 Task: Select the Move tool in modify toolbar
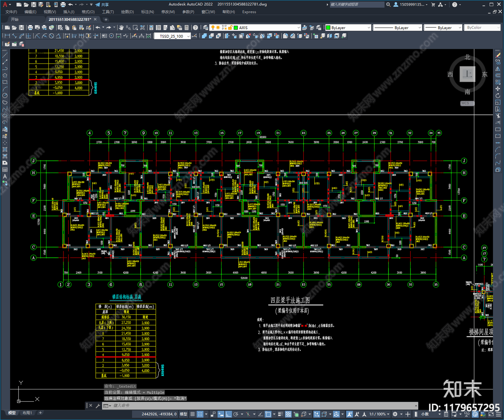(498, 89)
